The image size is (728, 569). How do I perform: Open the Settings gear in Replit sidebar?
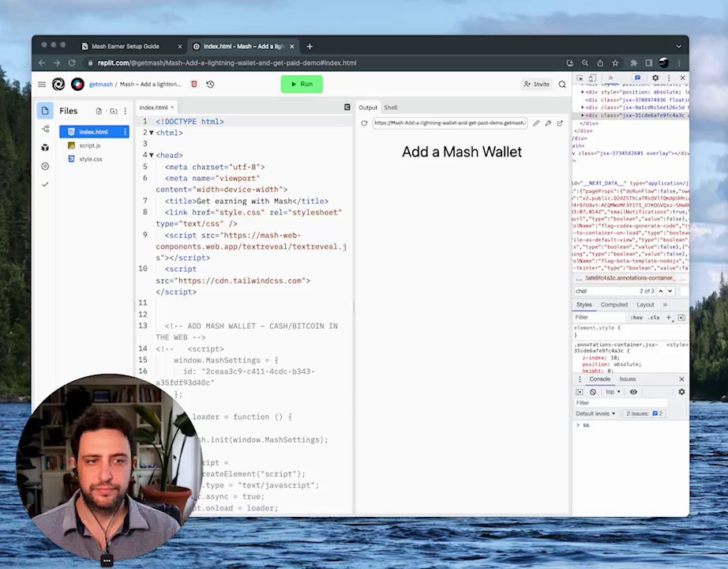tap(45, 166)
